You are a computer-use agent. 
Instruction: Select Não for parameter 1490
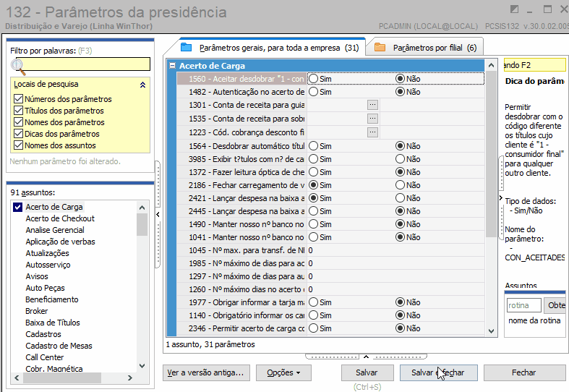(400, 224)
